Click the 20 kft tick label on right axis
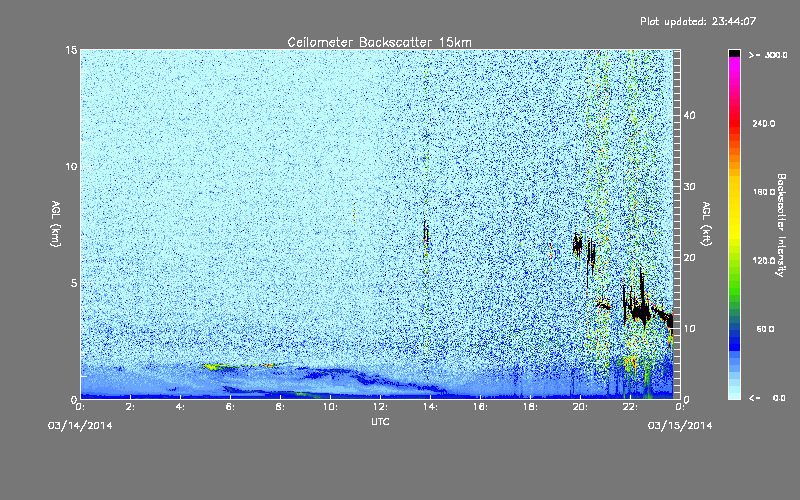 pyautogui.click(x=689, y=257)
